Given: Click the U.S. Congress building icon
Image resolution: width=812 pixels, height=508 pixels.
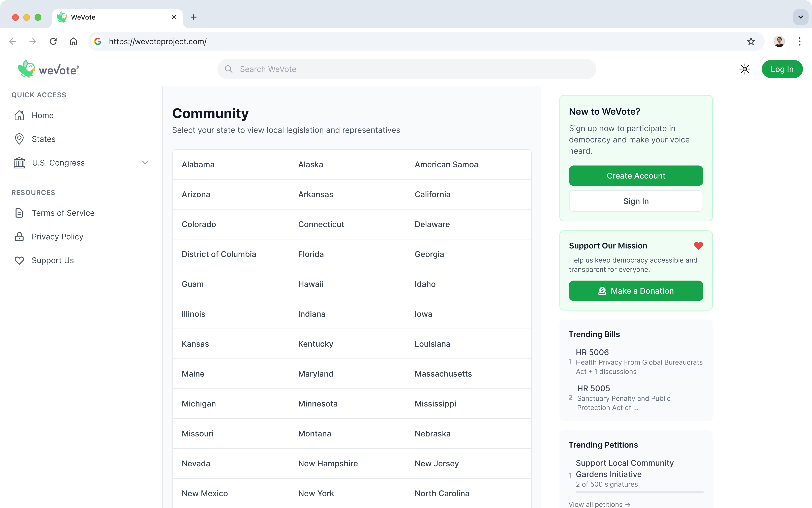Looking at the screenshot, I should [x=19, y=163].
